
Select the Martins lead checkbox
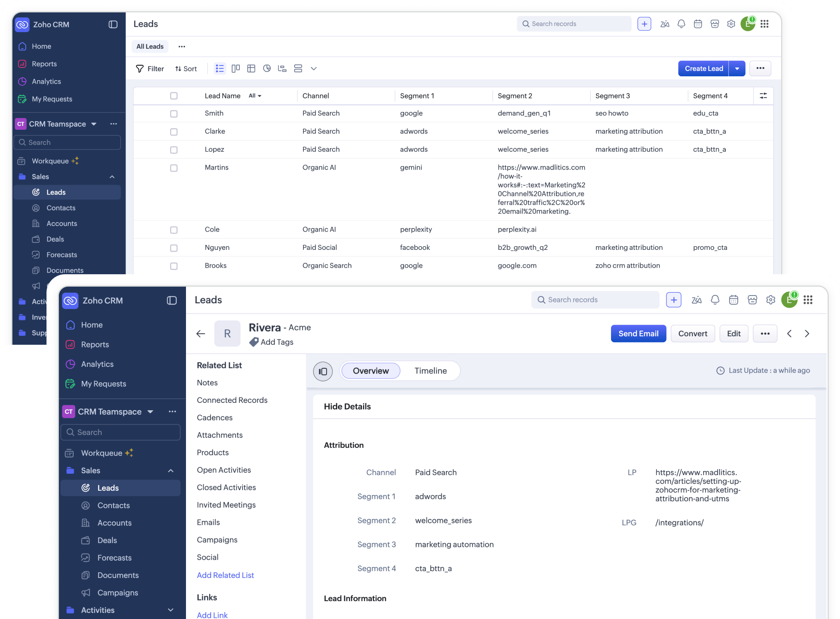click(174, 168)
